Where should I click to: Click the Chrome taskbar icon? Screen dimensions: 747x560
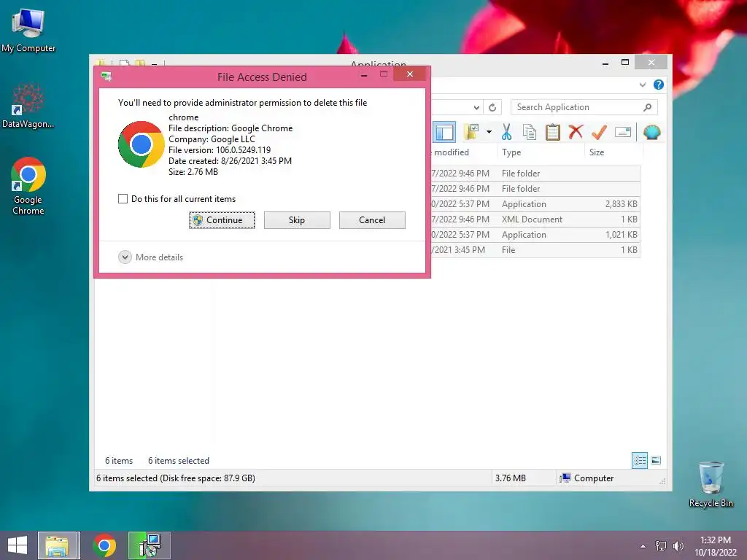(x=104, y=545)
